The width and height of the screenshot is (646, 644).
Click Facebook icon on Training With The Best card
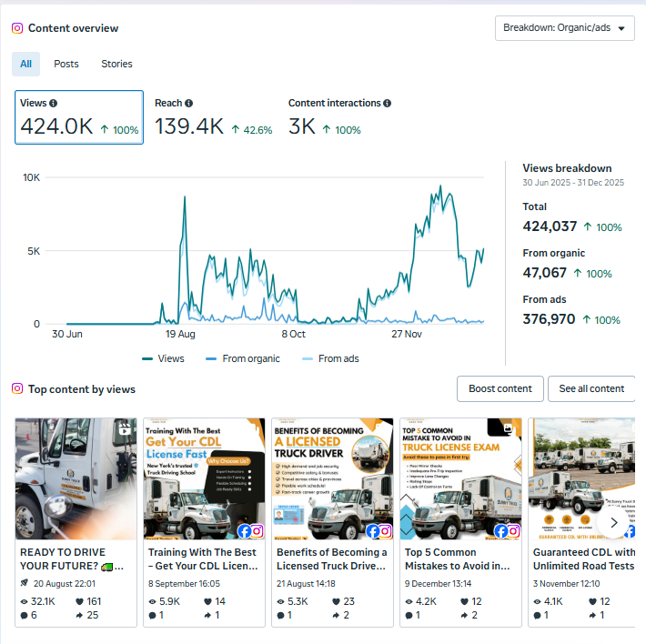coord(244,530)
